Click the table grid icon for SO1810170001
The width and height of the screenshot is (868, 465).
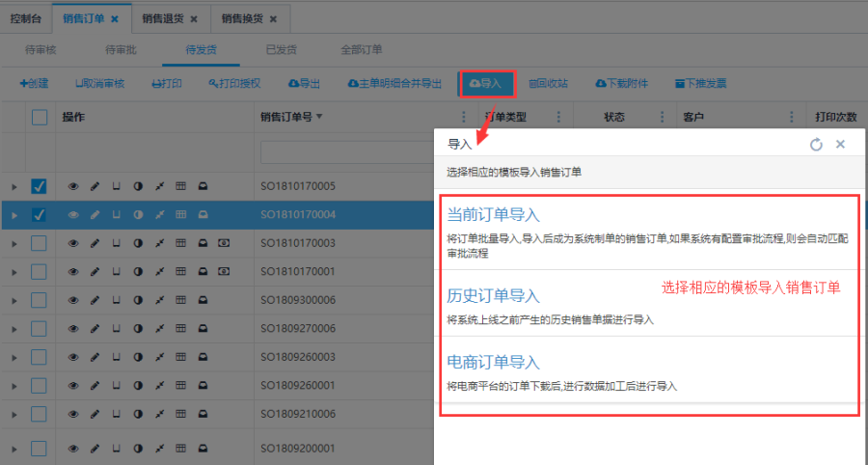click(x=180, y=271)
